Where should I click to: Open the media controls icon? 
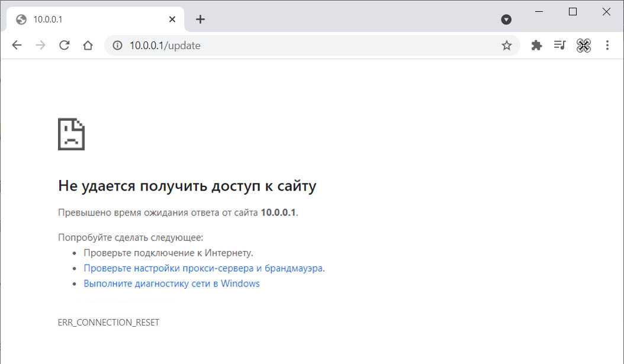(559, 46)
